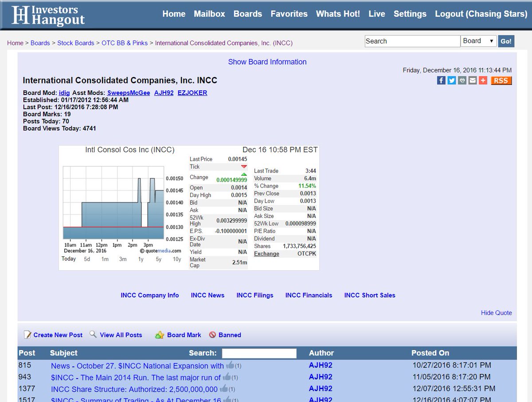Share board on Facebook icon
The image size is (532, 402).
click(441, 80)
